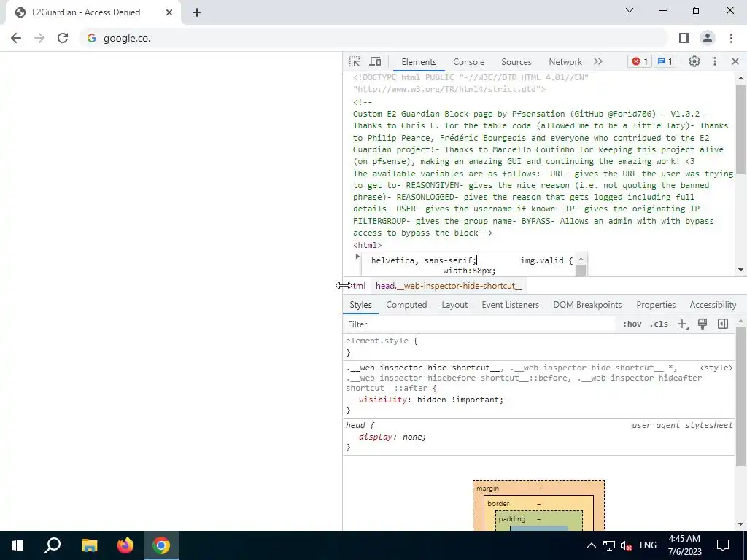Toggle rendering emulations paintbrush icon
747x560 pixels.
[703, 324]
